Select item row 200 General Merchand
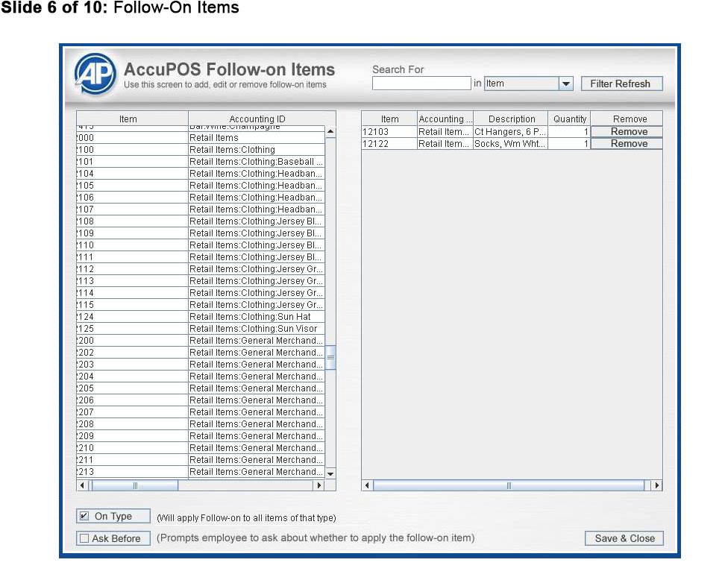Screen dimensions: 728x583 pyautogui.click(x=201, y=341)
